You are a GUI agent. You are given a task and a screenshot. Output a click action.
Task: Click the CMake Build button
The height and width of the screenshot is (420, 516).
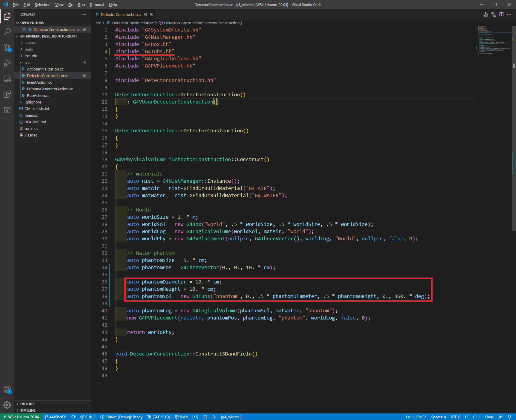[181, 417]
